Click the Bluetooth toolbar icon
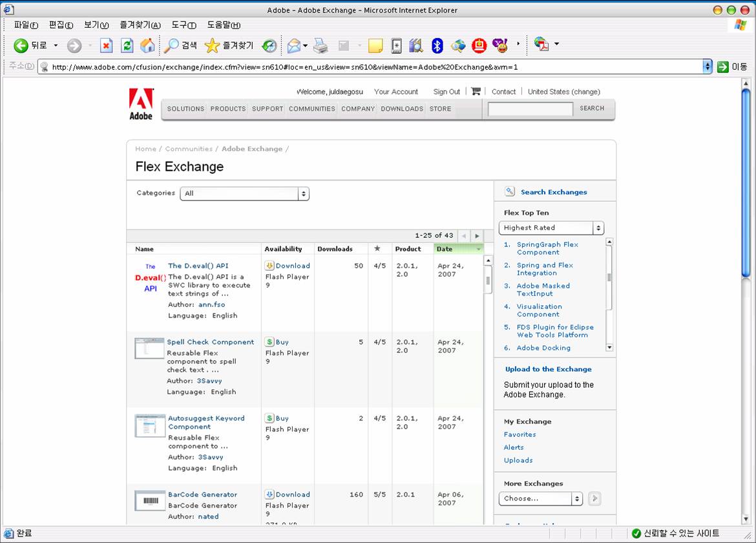The image size is (756, 543). pos(437,45)
